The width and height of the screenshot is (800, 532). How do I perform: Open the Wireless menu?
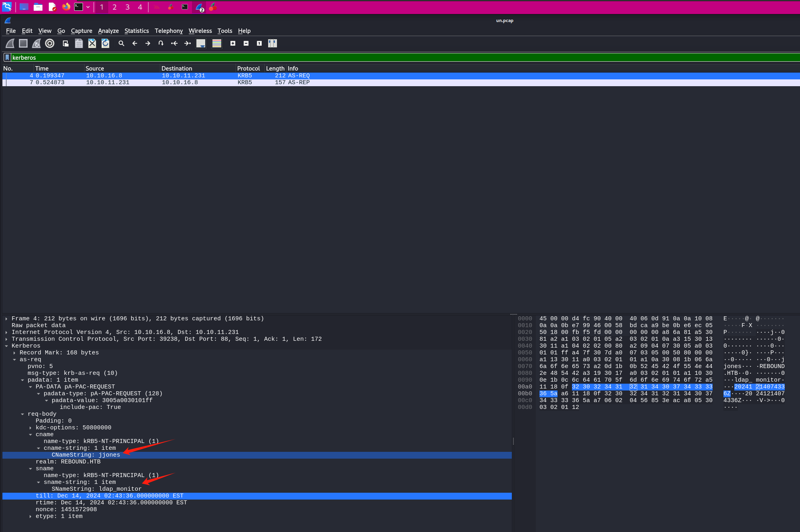point(200,31)
